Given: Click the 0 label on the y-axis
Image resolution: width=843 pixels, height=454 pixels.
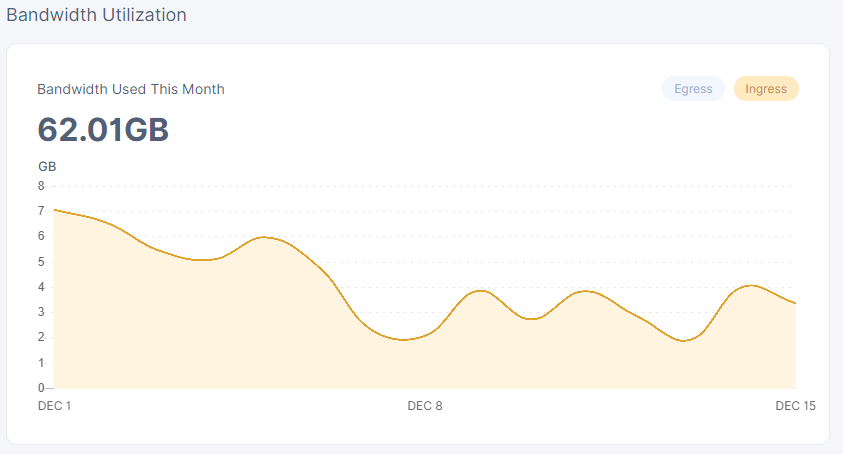Looking at the screenshot, I should coord(41,387).
